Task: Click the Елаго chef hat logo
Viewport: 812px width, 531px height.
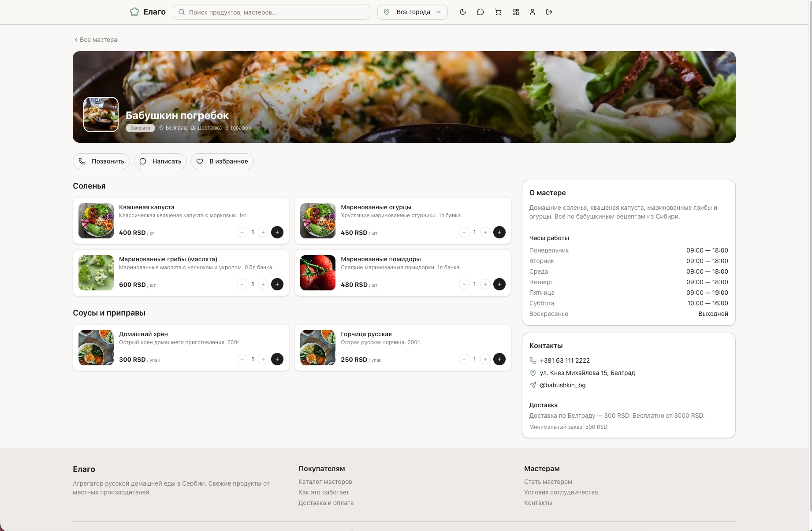Action: pos(147,12)
